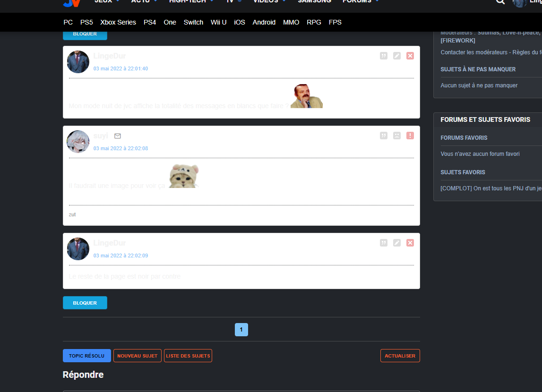542x392 pixels.
Task: Open permalink dated 03 mai 2022 à 22:02:08
Action: click(120, 148)
